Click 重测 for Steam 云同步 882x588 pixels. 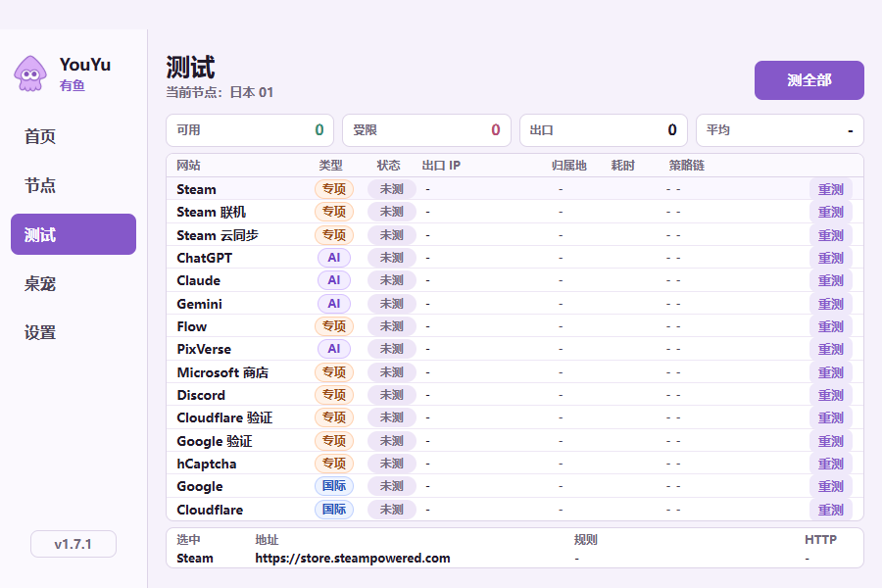[x=831, y=235]
